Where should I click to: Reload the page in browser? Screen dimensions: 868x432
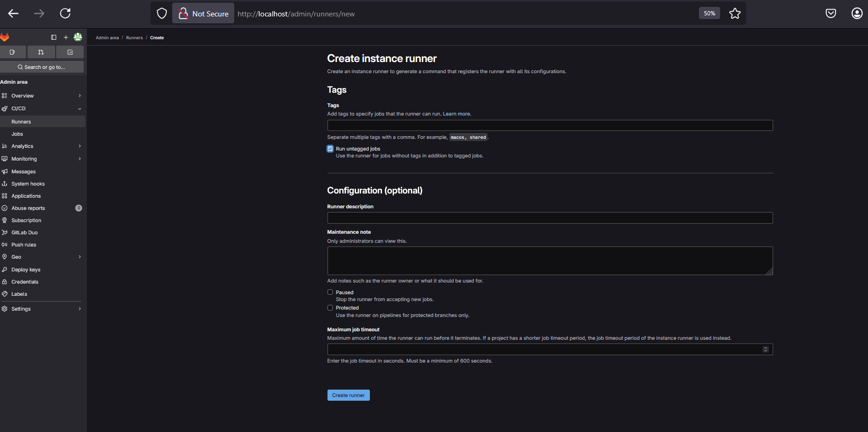coord(65,14)
